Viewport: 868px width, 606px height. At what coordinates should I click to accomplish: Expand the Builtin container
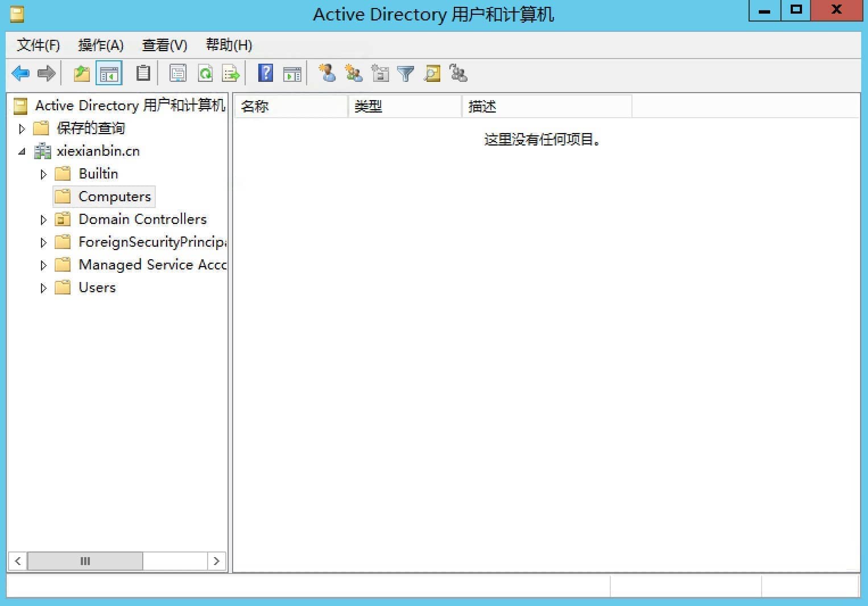coord(43,175)
